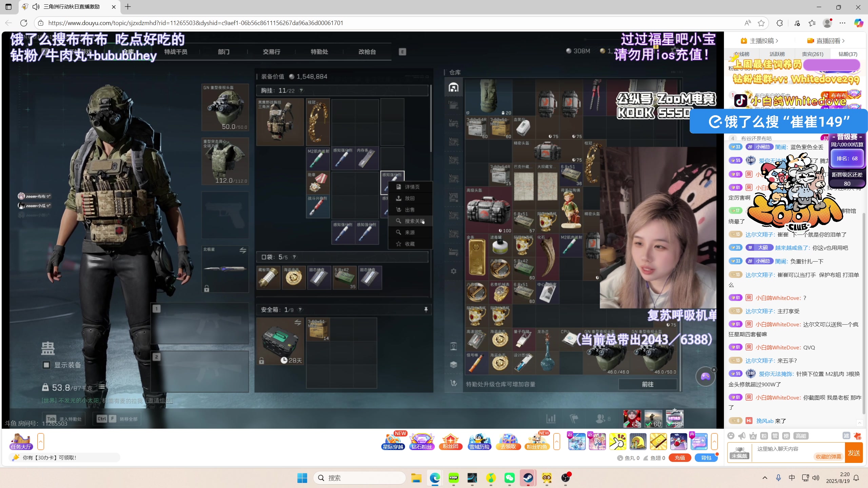Click the 发送 send button
Viewport: 868px width, 488px height.
pos(854,453)
